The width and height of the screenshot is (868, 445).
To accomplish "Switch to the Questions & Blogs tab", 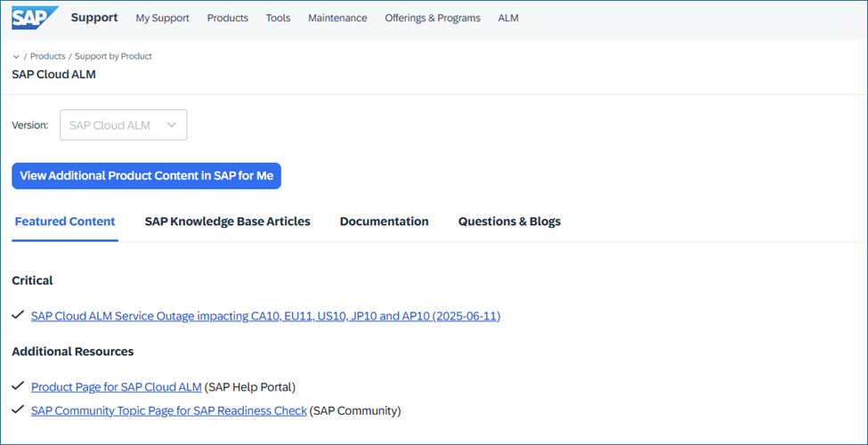I will pyautogui.click(x=509, y=222).
